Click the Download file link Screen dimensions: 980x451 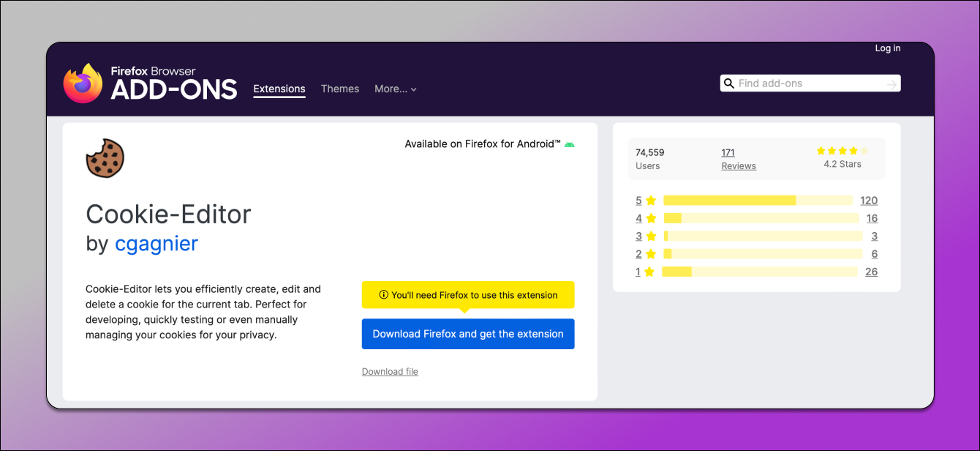coord(390,371)
